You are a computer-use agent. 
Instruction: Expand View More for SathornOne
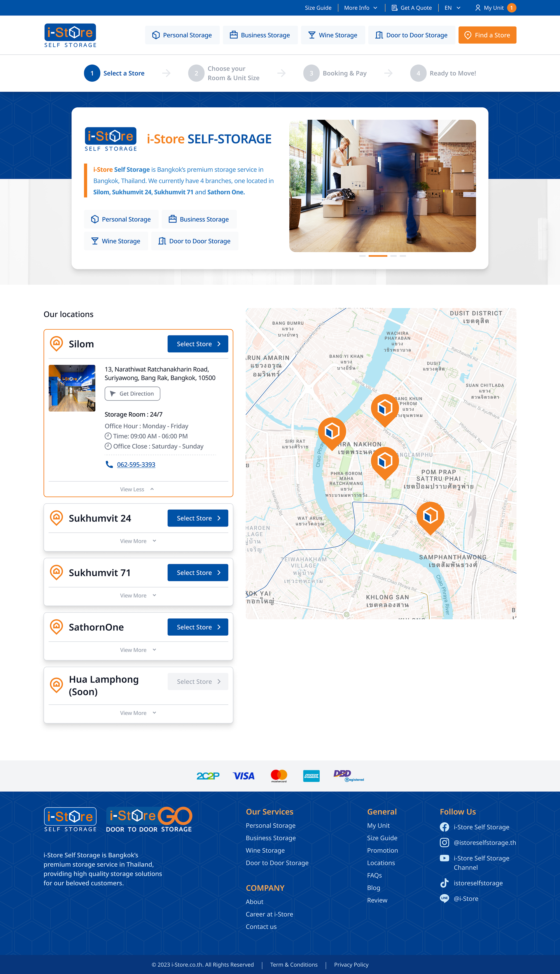pyautogui.click(x=138, y=650)
